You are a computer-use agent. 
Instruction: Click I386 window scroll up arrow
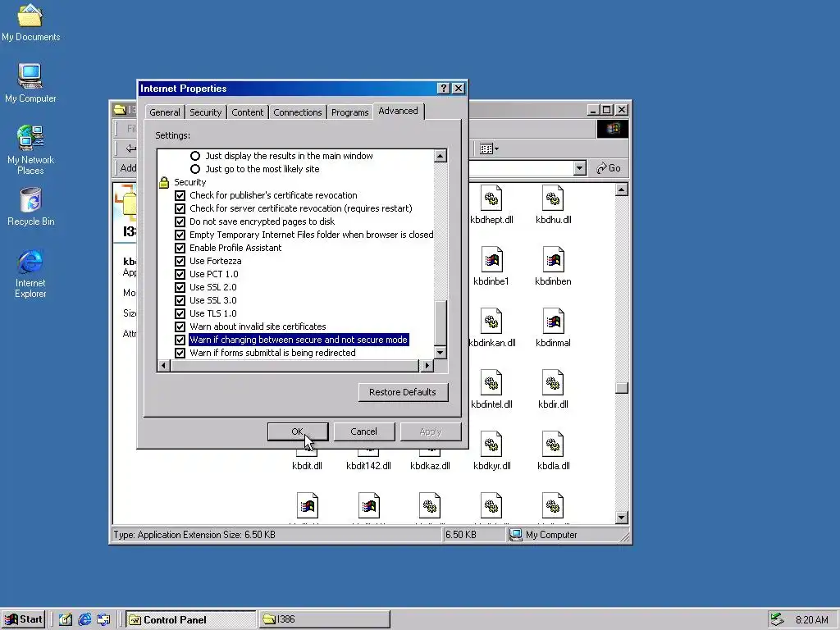coord(622,189)
